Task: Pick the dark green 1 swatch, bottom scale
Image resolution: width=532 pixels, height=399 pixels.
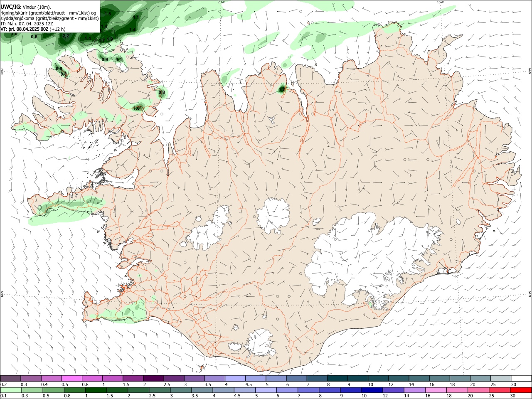Action: coord(96,390)
